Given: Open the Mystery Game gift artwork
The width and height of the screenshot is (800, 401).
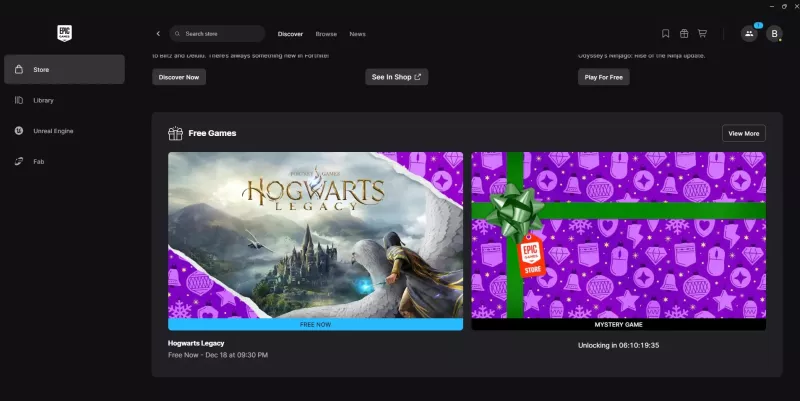Looking at the screenshot, I should click(618, 235).
